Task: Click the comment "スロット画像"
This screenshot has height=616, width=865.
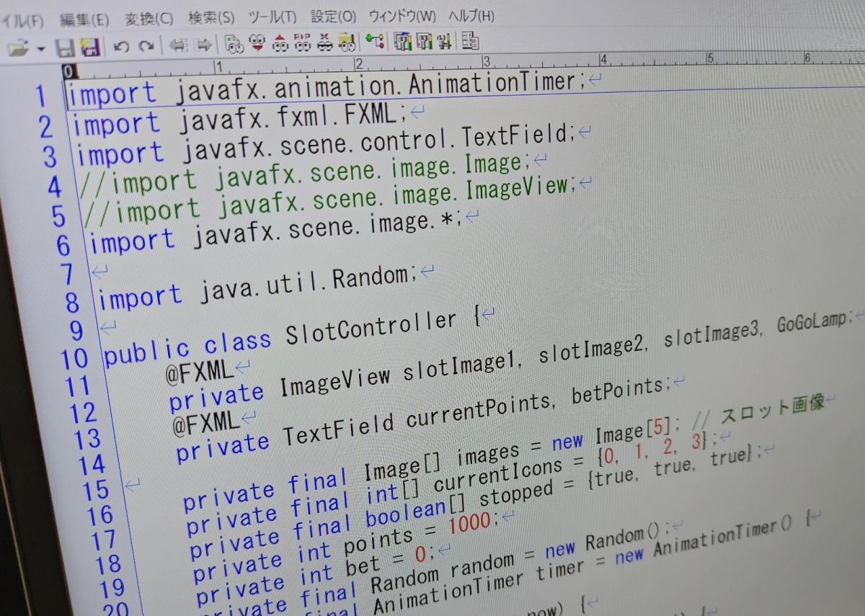Action: (x=773, y=407)
